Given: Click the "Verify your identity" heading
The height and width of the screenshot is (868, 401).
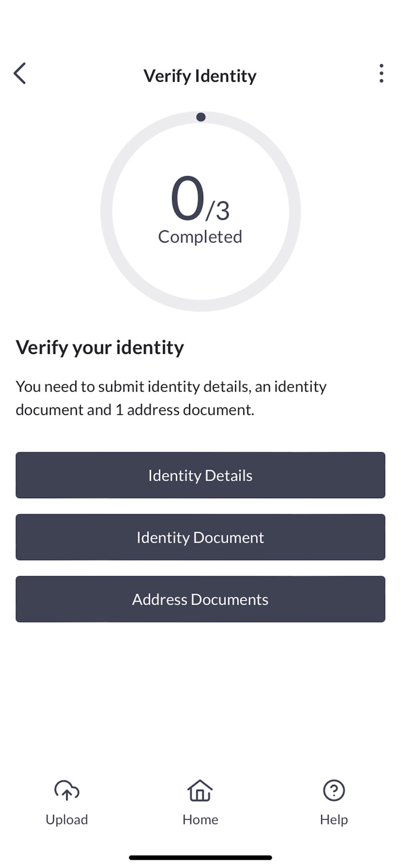Looking at the screenshot, I should [x=100, y=347].
